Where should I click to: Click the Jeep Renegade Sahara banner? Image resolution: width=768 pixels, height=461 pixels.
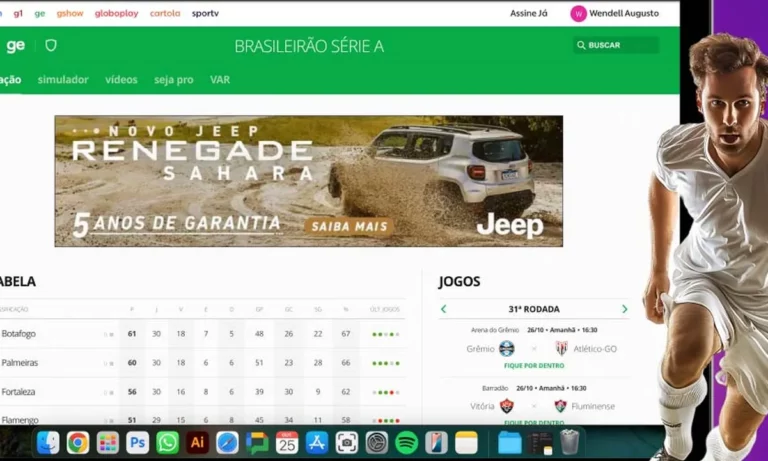(x=309, y=181)
